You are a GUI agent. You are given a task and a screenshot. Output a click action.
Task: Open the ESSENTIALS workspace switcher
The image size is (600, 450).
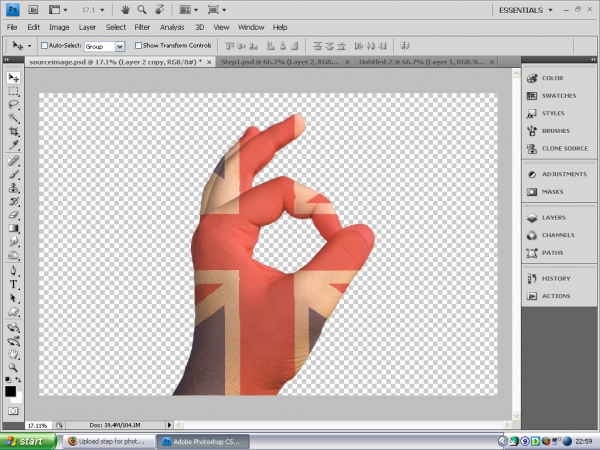tap(525, 10)
